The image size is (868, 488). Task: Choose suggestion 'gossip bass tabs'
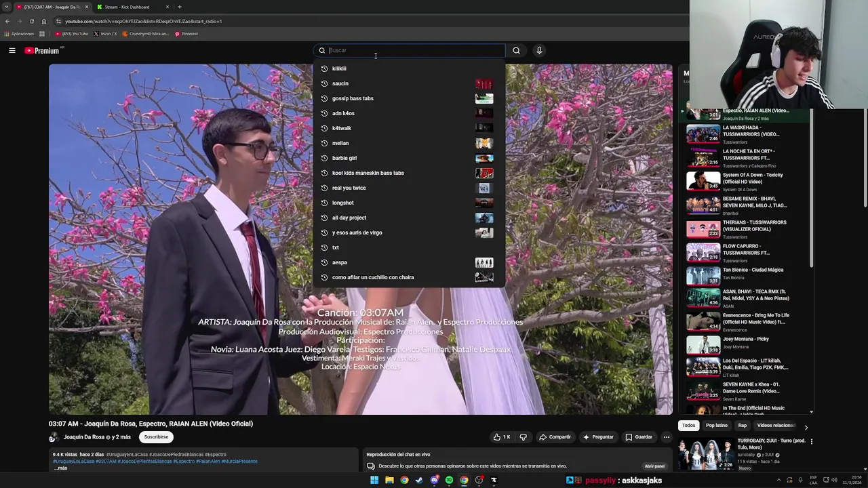[409, 98]
